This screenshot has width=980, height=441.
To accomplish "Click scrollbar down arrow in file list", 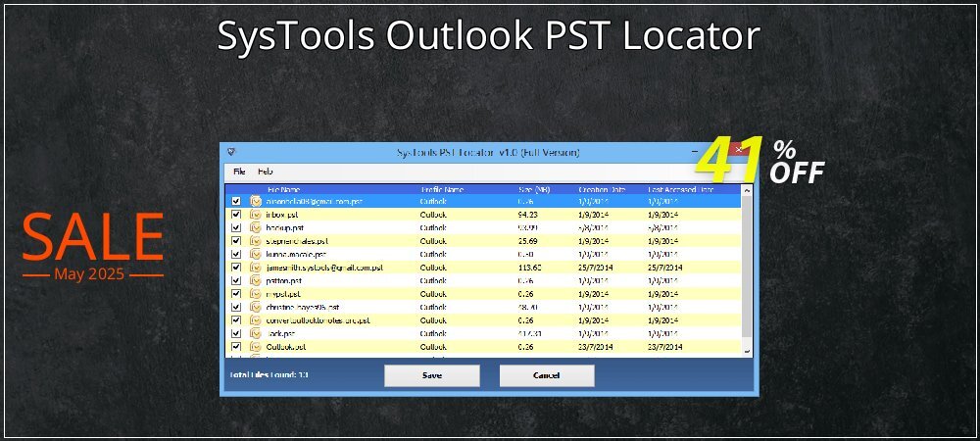I will 746,352.
